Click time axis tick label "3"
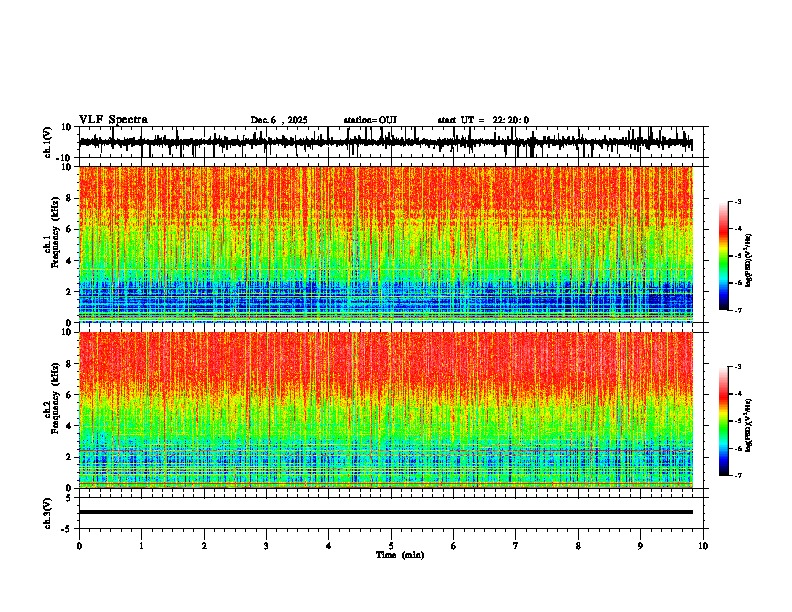 [266, 546]
